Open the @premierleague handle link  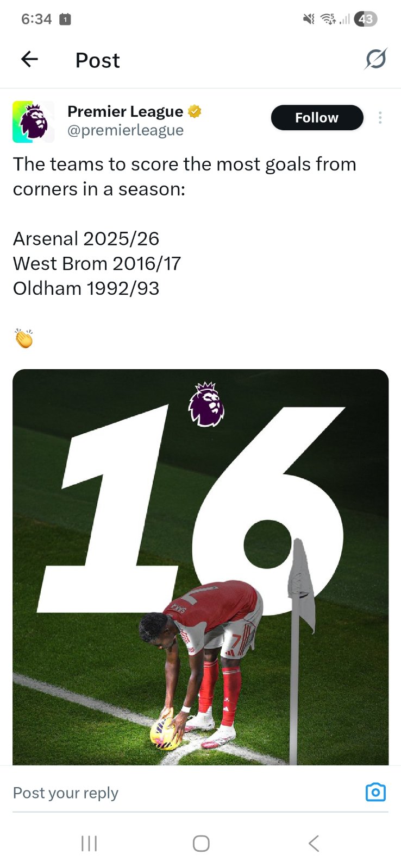(126, 130)
